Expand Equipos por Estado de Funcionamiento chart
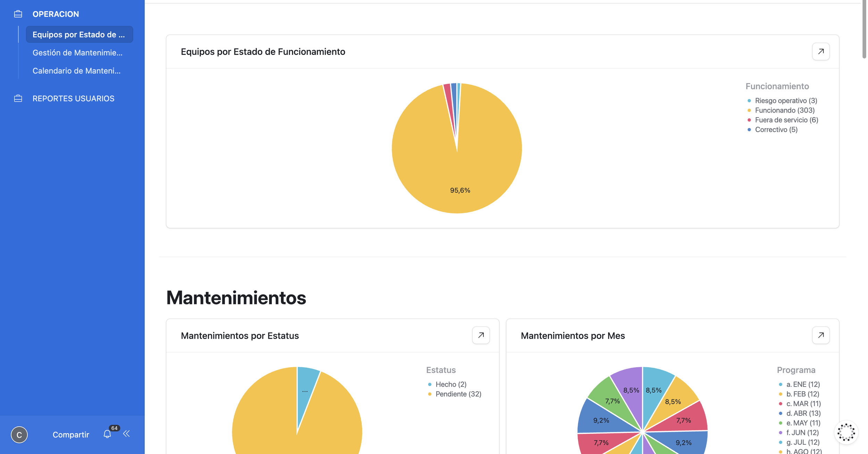This screenshot has height=454, width=868. pyautogui.click(x=821, y=51)
